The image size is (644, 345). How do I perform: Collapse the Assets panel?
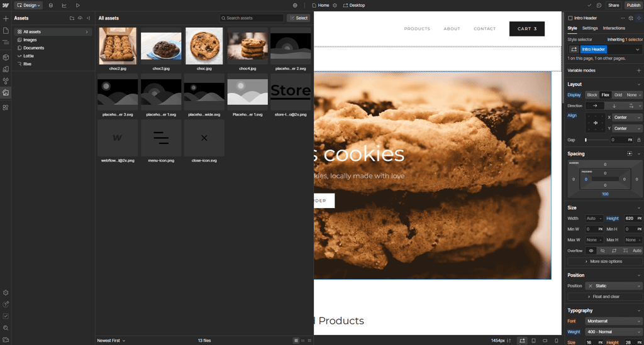pos(88,18)
